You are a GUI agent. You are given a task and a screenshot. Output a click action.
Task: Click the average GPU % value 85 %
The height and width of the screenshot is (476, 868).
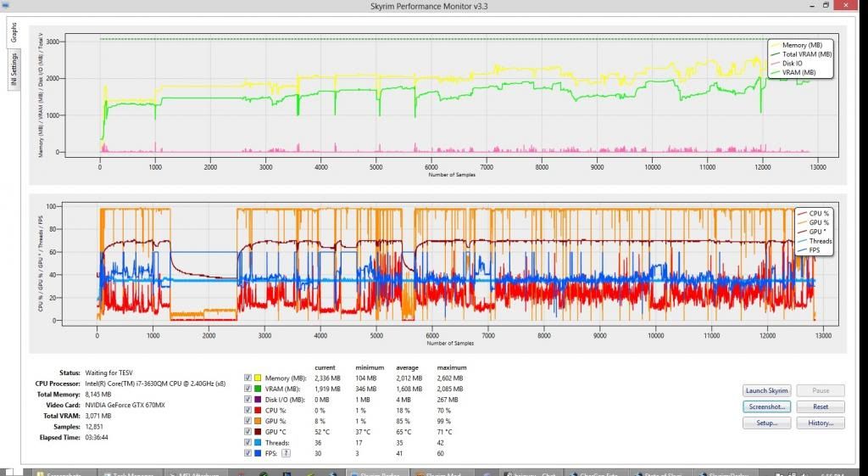pos(403,421)
